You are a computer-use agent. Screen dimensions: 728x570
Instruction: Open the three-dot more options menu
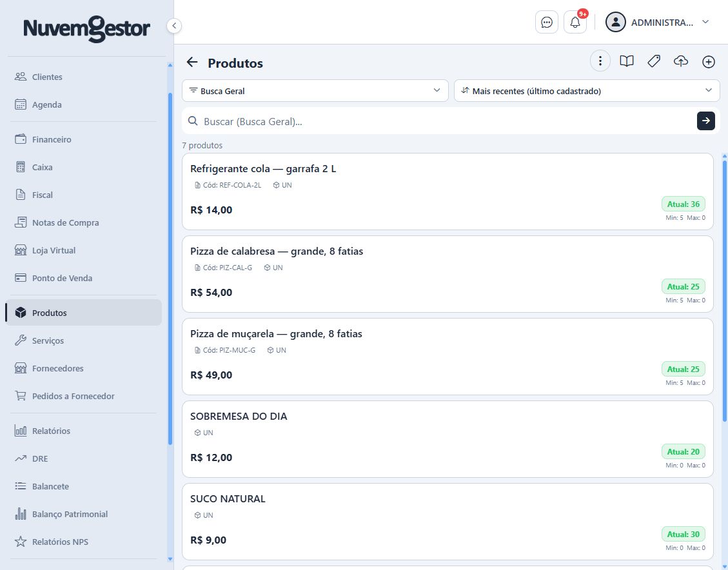click(x=600, y=61)
